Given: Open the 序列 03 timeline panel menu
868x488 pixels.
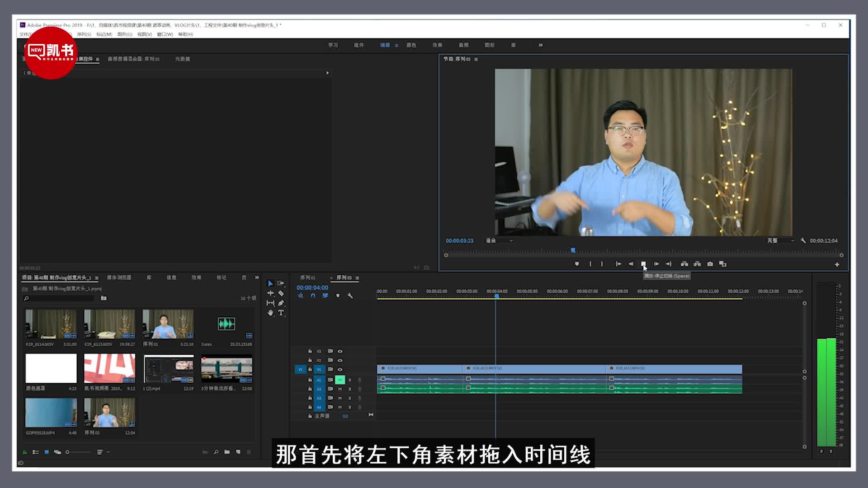Looking at the screenshot, I should pos(357,278).
